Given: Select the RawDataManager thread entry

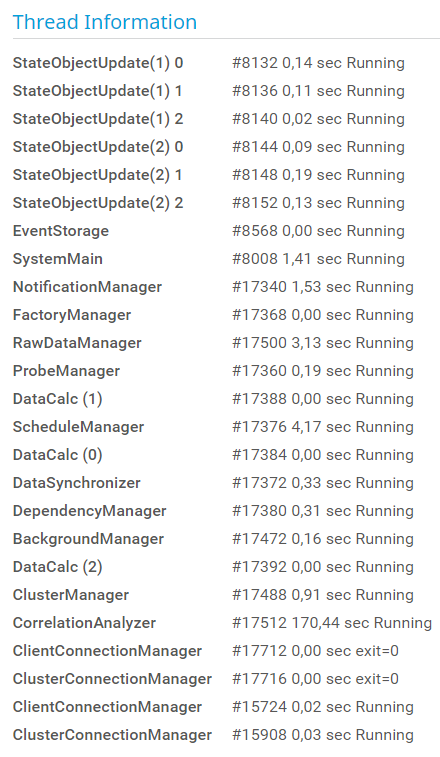Looking at the screenshot, I should pos(77,343).
